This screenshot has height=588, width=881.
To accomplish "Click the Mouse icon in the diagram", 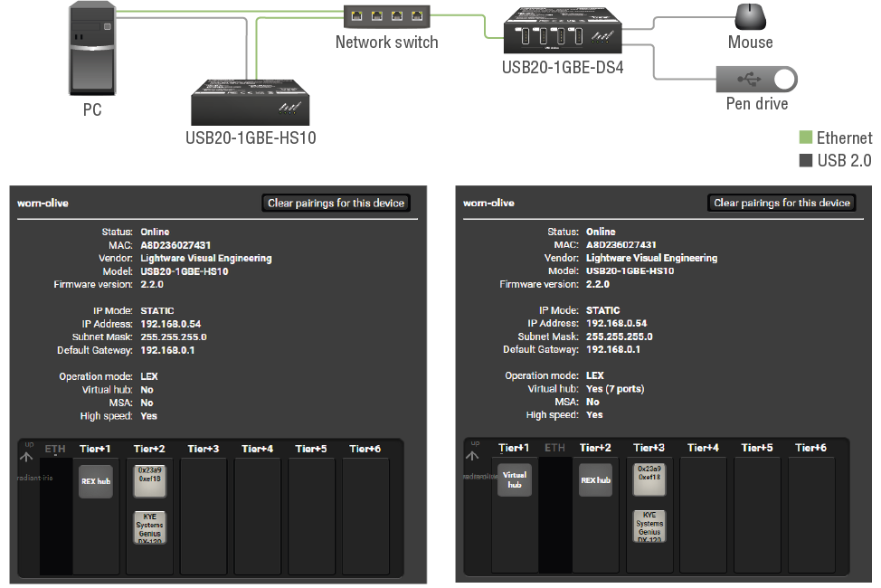I will tap(750, 16).
